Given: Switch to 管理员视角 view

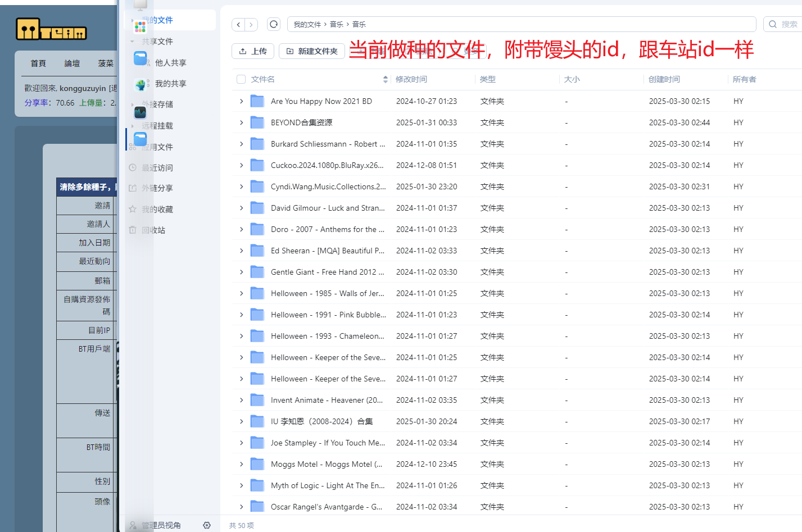Looking at the screenshot, I should 161,525.
